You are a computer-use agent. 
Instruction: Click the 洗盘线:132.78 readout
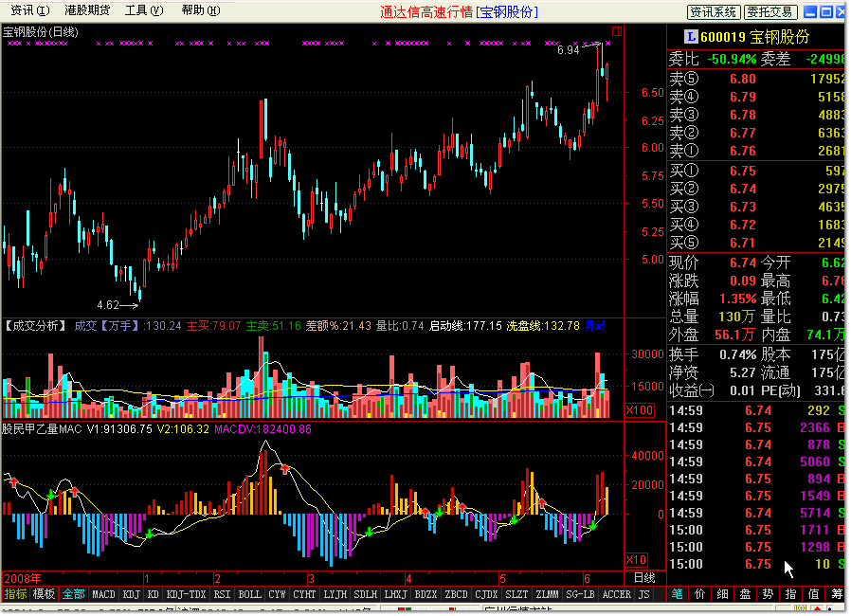543,326
